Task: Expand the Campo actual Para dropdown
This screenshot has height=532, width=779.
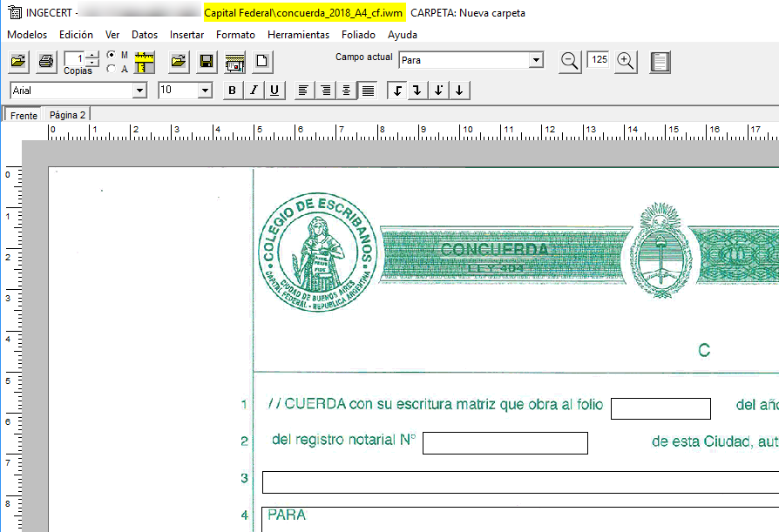Action: (536, 60)
